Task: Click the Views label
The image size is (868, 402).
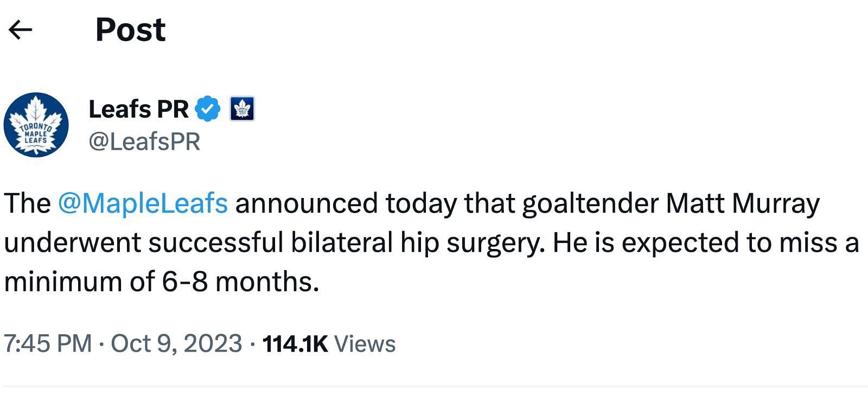Action: point(365,344)
